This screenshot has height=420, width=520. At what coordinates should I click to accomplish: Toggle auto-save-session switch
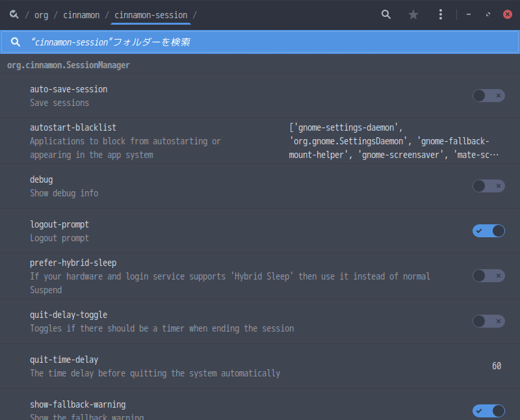point(489,96)
